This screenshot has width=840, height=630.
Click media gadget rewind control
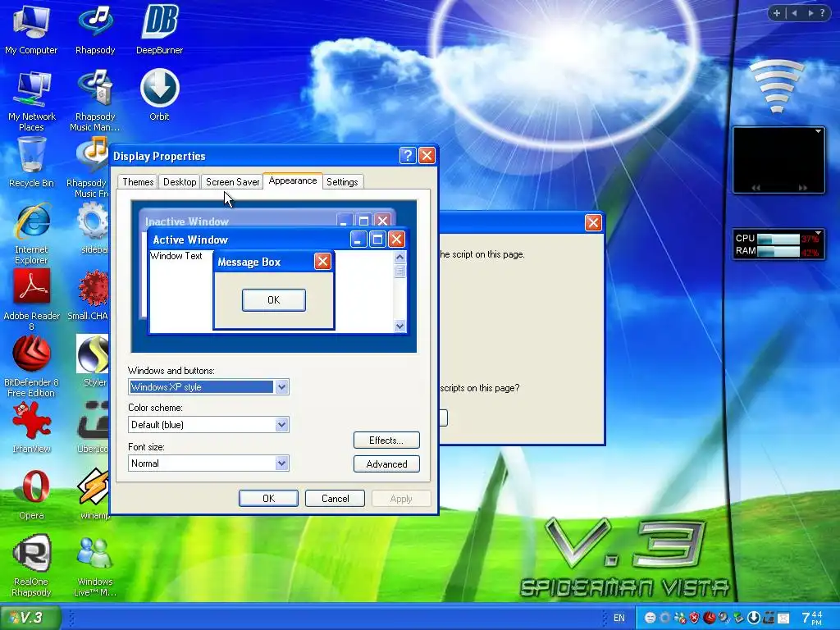pyautogui.click(x=756, y=188)
